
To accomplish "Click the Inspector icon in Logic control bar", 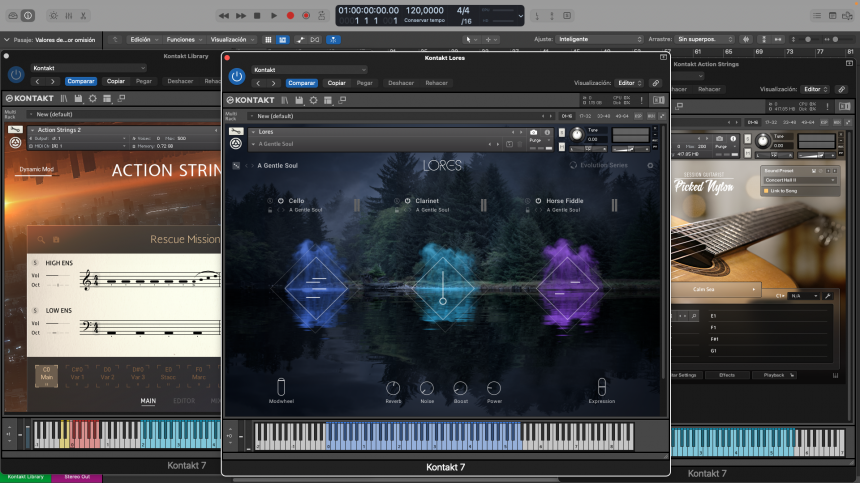I will [x=28, y=16].
